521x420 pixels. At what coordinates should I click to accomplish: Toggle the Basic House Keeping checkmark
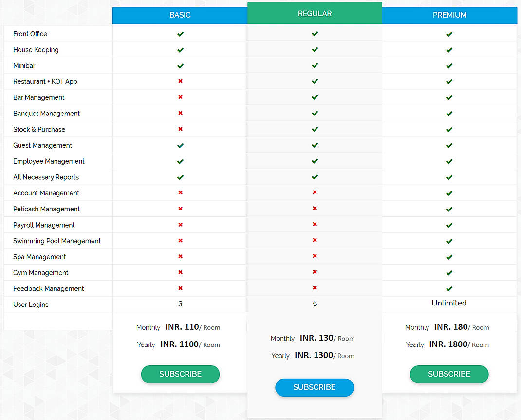tap(180, 49)
